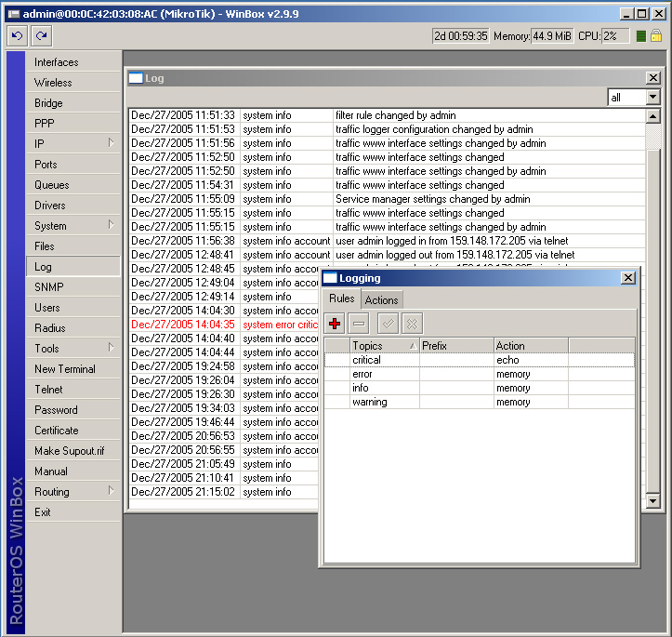Click the undo arrow icon in toolbar
Viewport: 672px width, 637px height.
[x=18, y=36]
